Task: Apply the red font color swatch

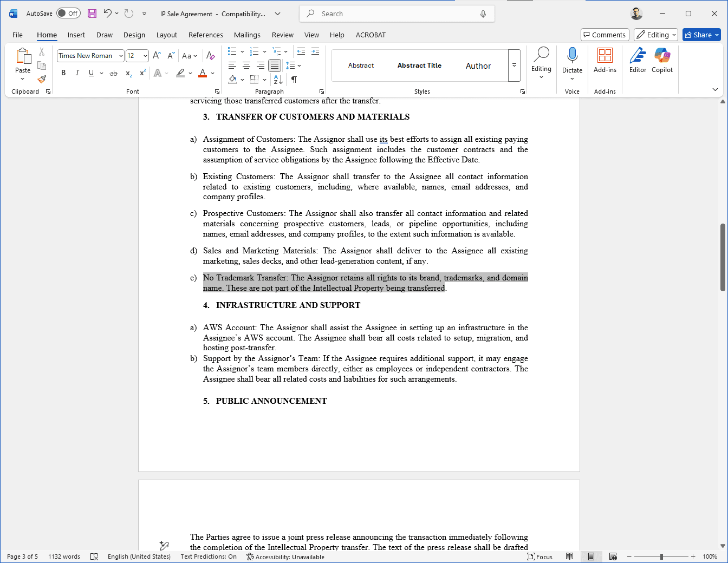Action: click(203, 73)
